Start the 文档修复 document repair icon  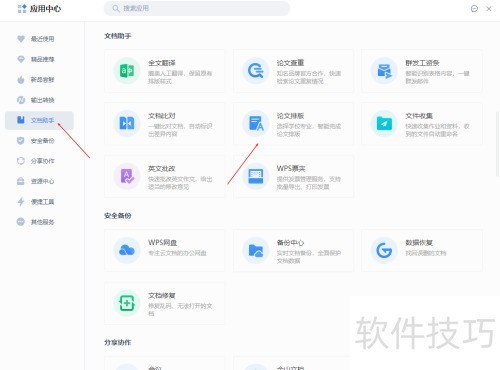click(127, 303)
